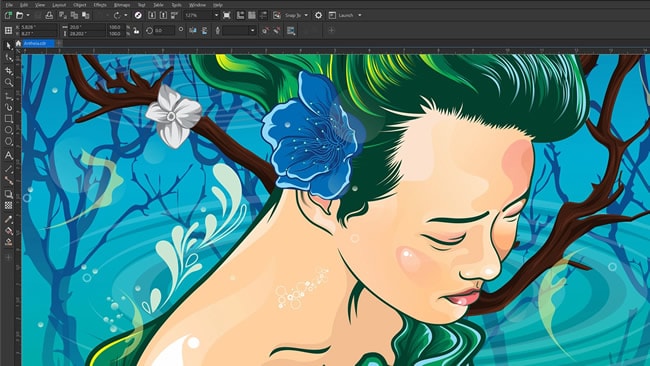Click the object width field
650x366 pixels.
[87, 27]
